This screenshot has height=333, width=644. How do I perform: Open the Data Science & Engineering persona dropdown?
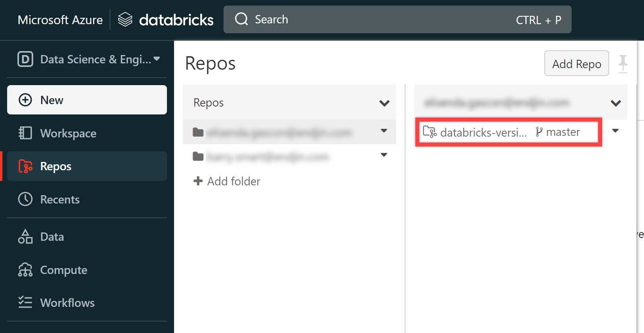click(89, 59)
